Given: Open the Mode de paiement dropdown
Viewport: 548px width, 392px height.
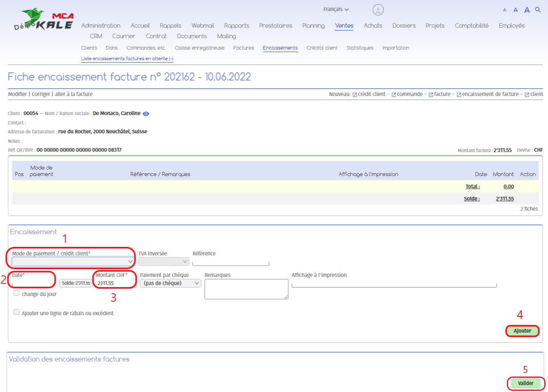Looking at the screenshot, I should click(72, 261).
